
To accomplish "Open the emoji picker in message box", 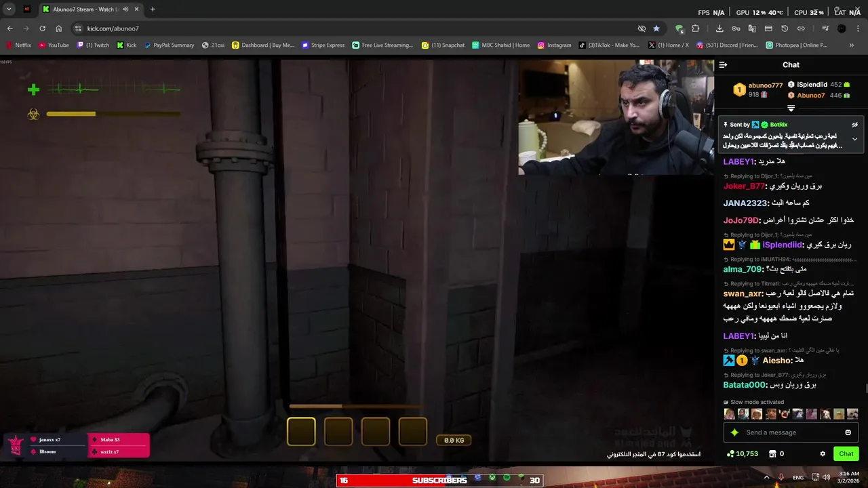I will (x=848, y=432).
